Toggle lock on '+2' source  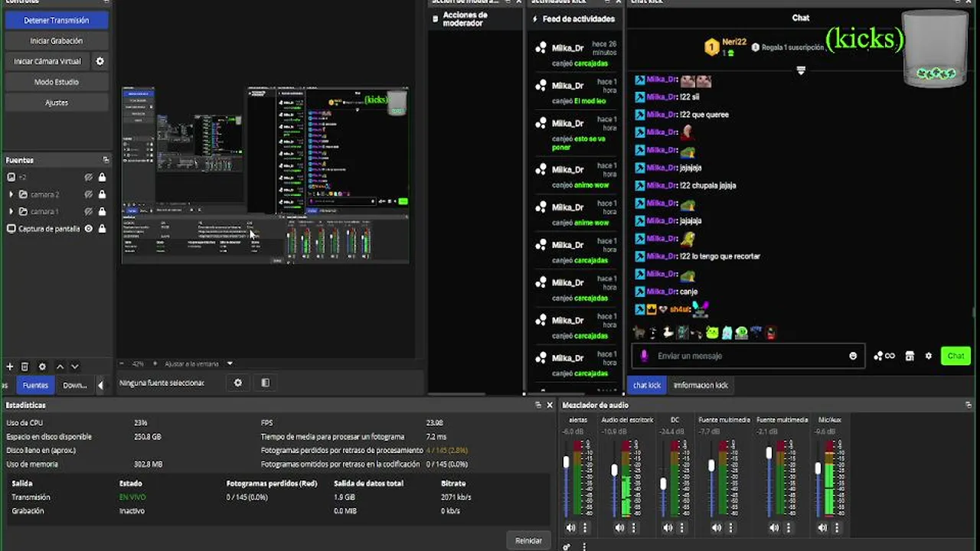(102, 177)
